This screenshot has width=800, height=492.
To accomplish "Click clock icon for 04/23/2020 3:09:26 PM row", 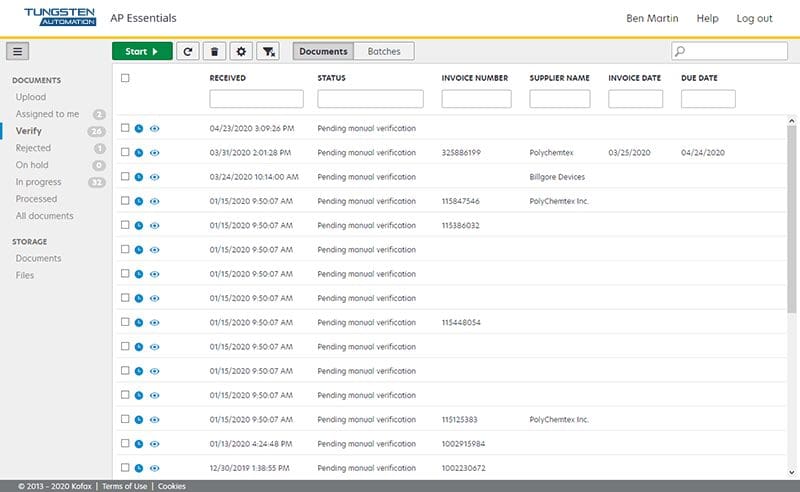I will 139,129.
